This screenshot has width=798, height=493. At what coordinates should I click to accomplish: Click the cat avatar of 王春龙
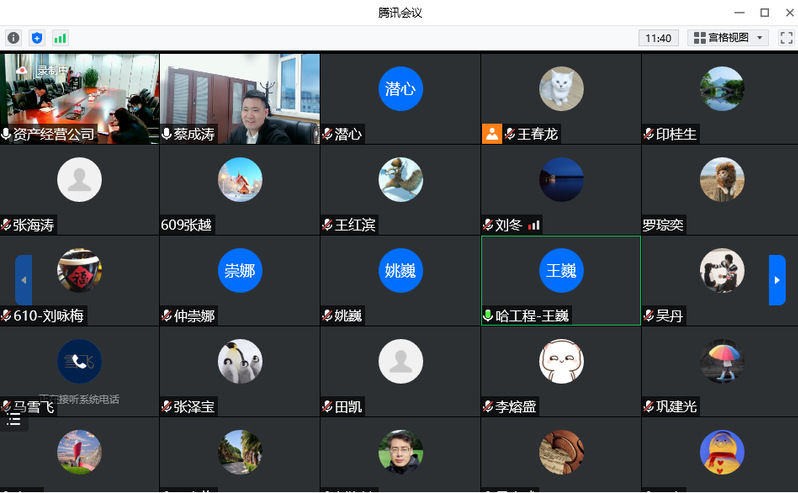(x=561, y=89)
